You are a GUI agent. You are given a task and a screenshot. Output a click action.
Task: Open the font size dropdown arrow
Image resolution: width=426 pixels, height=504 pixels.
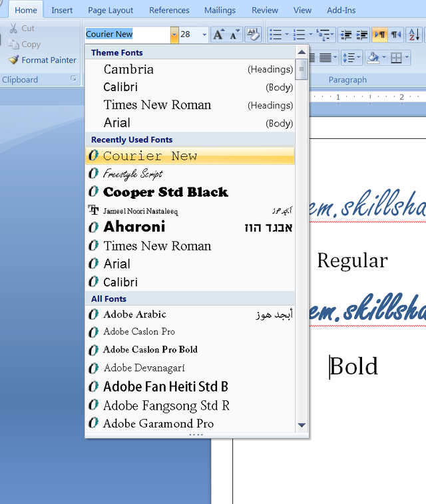(204, 35)
